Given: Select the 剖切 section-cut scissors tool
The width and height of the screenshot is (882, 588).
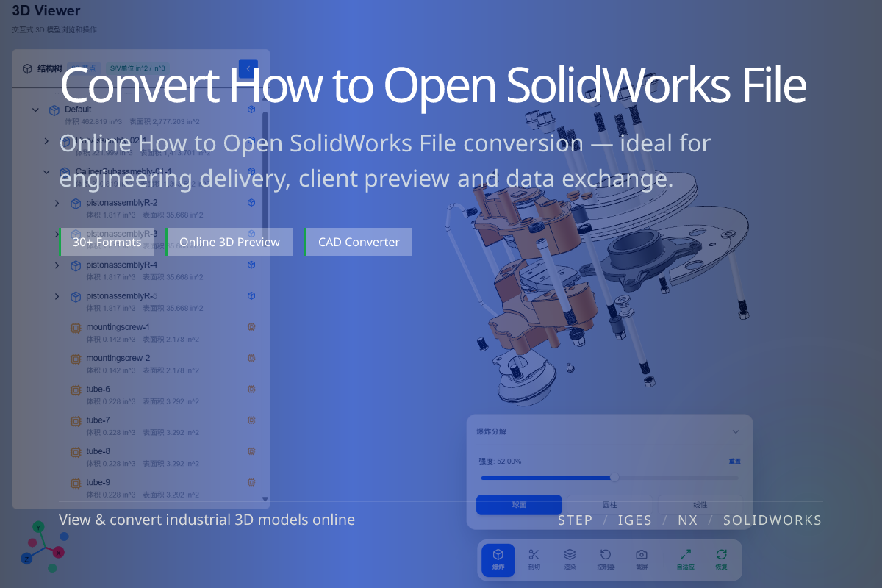Looking at the screenshot, I should pos(534,559).
